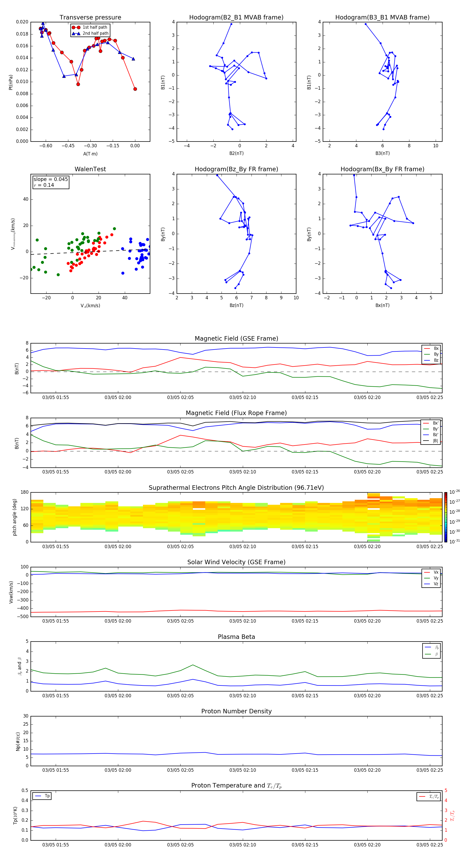
Task: Click '-400' tick on velocity axis
Action: [x=23, y=609]
